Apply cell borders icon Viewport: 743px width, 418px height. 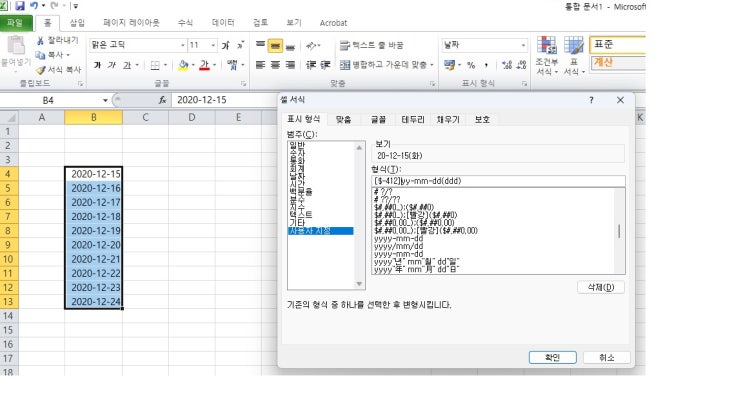[x=155, y=65]
